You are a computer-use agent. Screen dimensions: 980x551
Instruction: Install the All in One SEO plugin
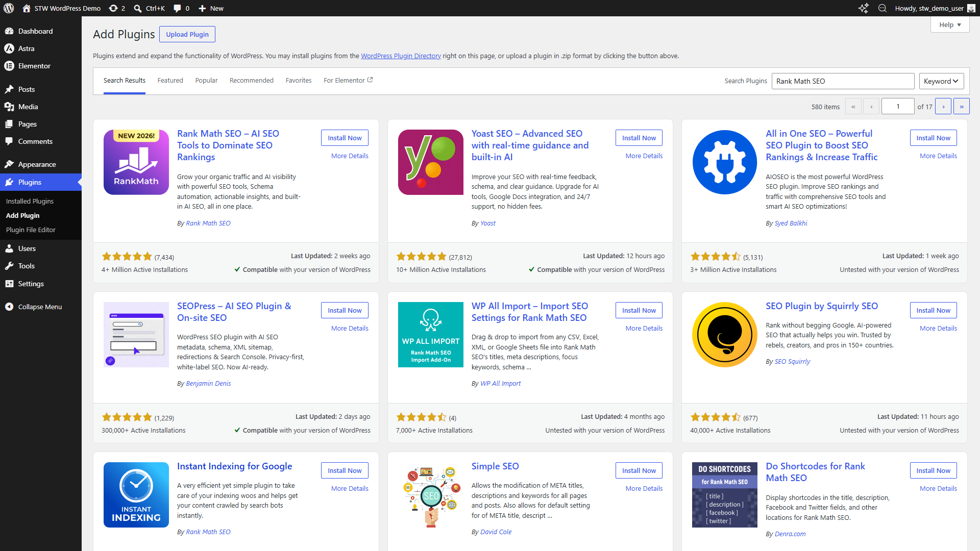coord(933,138)
